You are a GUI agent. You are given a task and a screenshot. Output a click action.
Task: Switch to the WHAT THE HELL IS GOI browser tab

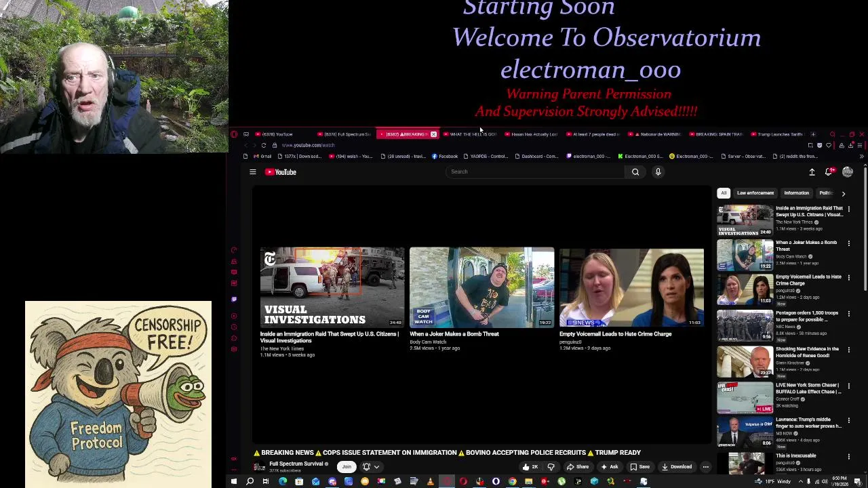(469, 134)
